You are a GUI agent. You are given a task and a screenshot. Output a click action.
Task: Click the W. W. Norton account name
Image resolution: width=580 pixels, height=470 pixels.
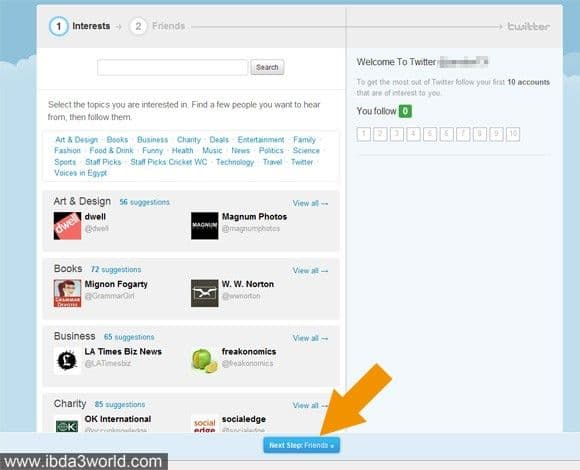[x=248, y=284]
